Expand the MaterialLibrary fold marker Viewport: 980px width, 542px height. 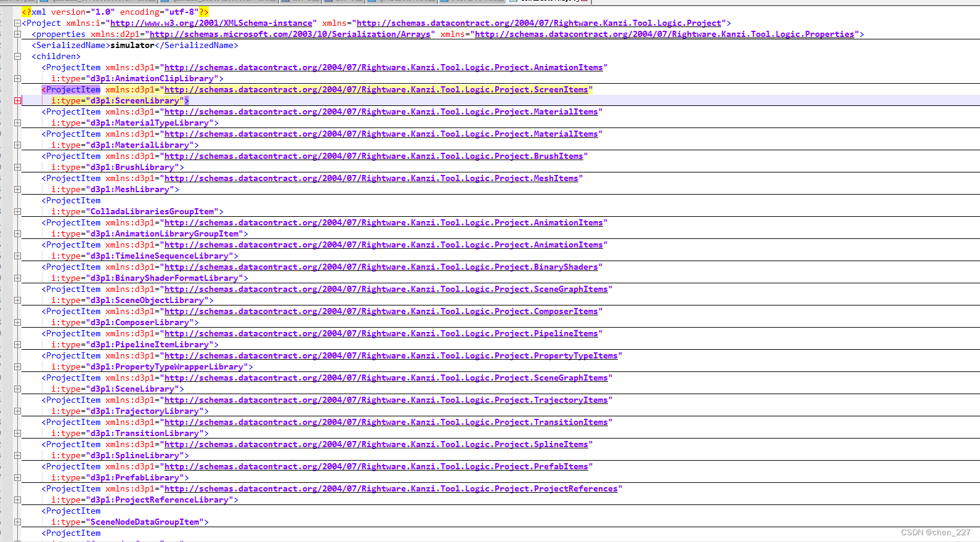[x=17, y=145]
